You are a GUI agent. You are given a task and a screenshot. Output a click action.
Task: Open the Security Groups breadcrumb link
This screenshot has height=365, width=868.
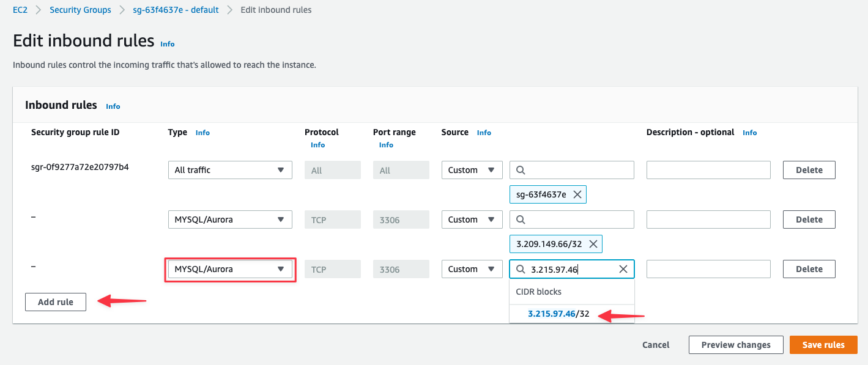pyautogui.click(x=80, y=9)
